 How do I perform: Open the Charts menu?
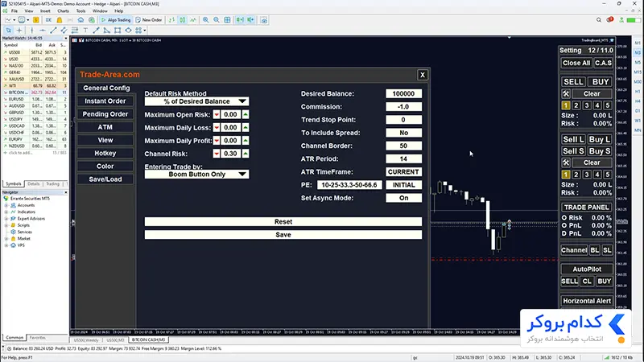coord(63,11)
